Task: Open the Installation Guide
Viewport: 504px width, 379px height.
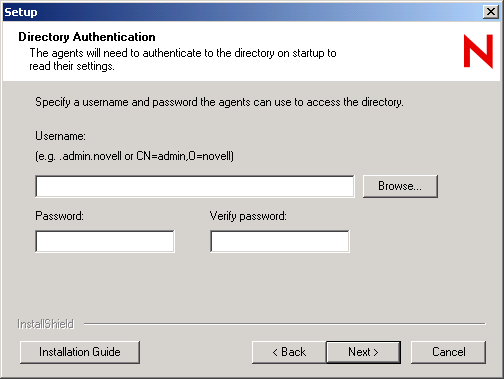Action: coord(80,352)
